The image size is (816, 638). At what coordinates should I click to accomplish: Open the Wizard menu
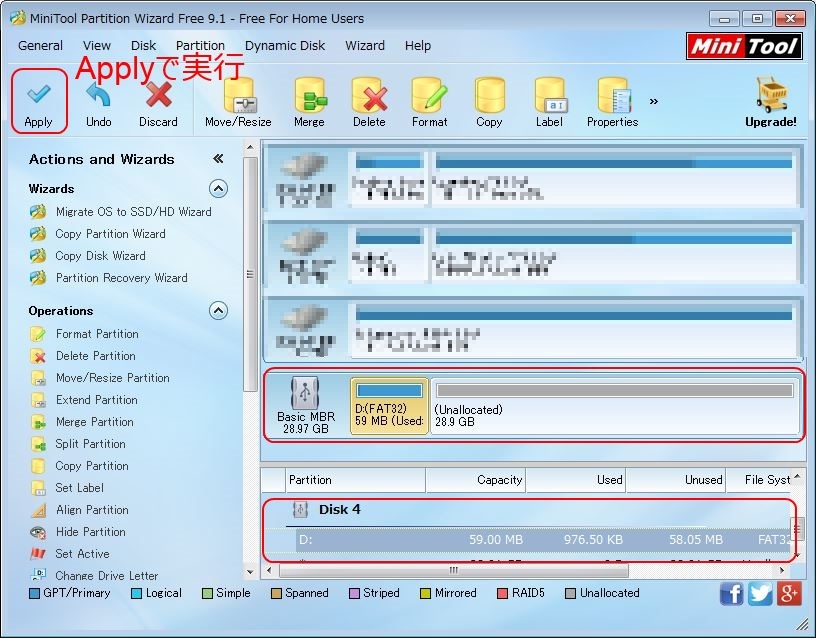tap(365, 46)
